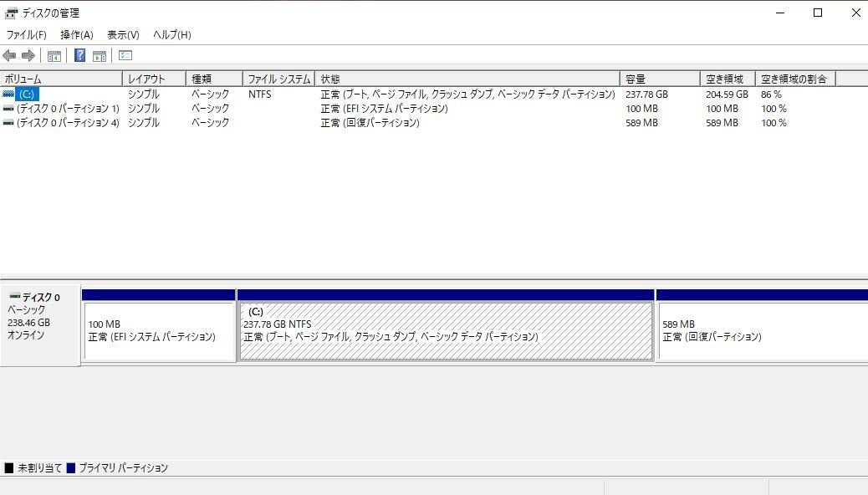868x495 pixels.
Task: Close the Disk Management window
Action: [855, 13]
